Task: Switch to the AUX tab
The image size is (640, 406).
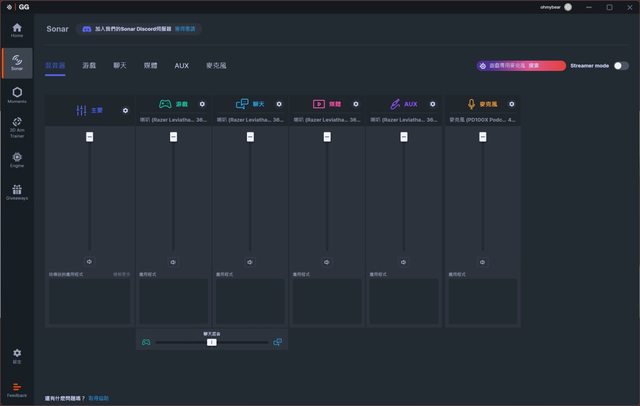Action: (181, 66)
